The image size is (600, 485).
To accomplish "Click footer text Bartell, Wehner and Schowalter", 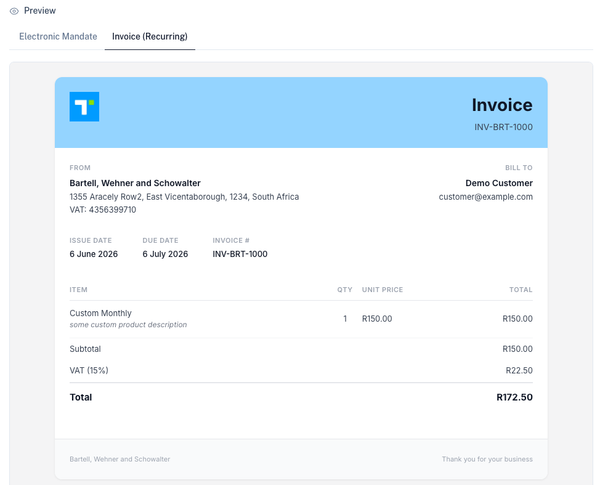I will 120,459.
